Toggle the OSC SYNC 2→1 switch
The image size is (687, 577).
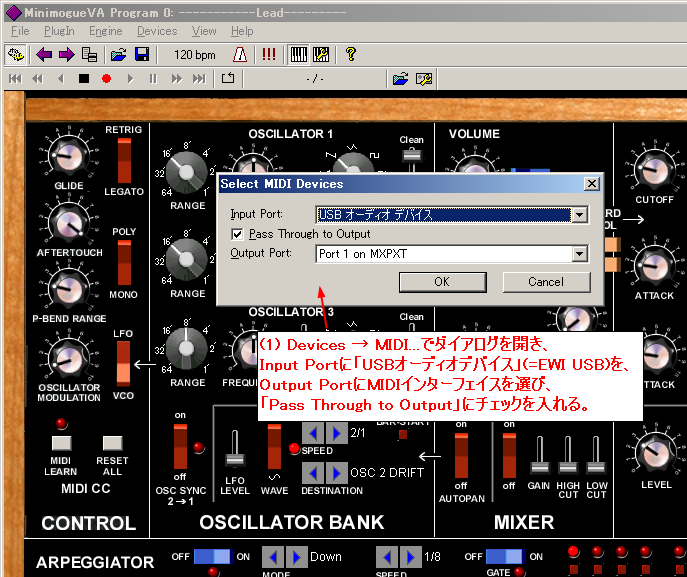tap(180, 446)
